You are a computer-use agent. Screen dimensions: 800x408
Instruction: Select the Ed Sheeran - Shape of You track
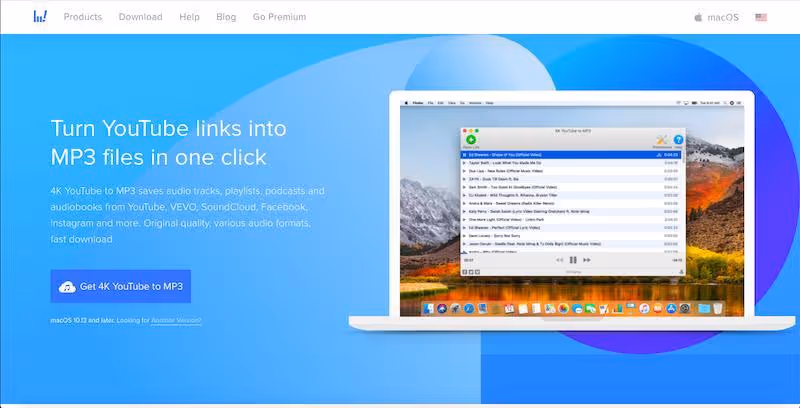(x=571, y=155)
